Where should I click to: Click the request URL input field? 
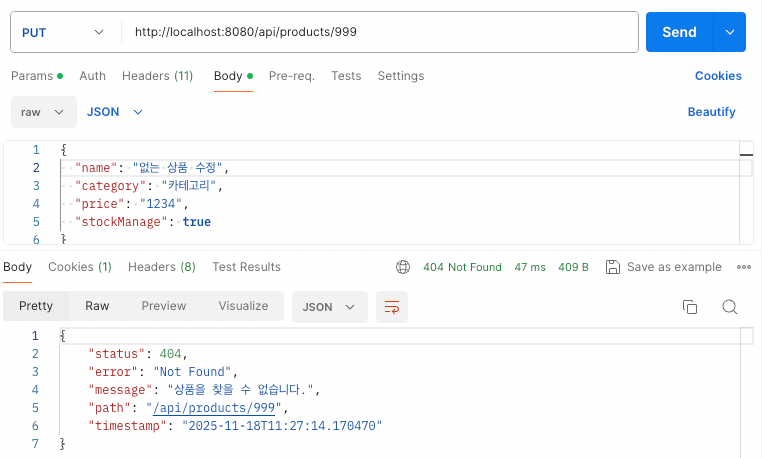[380, 32]
